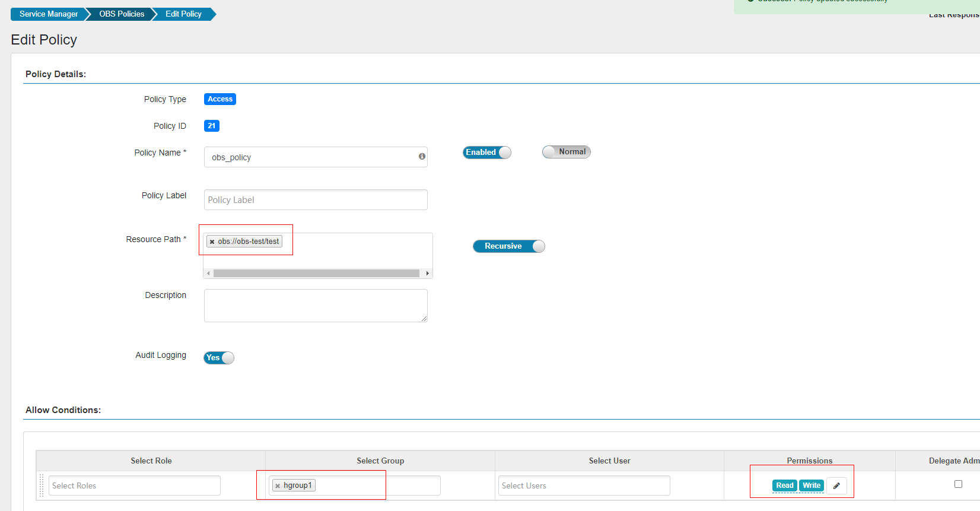Click right arrow of resource path scrollbar
The width and height of the screenshot is (980, 511).
[x=427, y=274]
